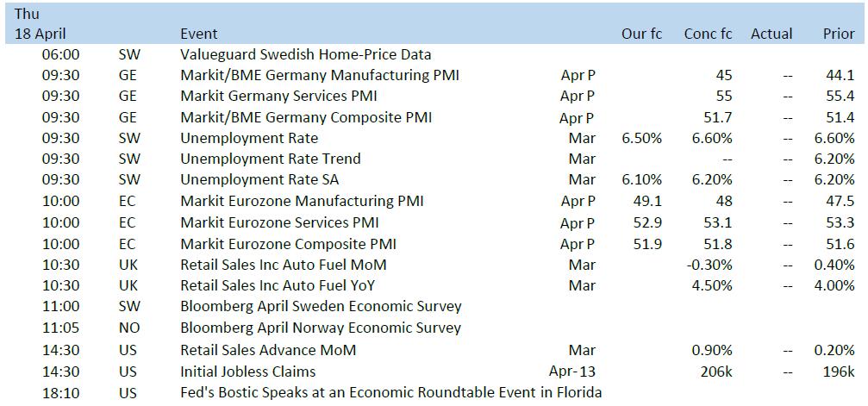The width and height of the screenshot is (868, 406).
Task: Select 'Retail Sales Advance MoM' event
Action: point(268,350)
